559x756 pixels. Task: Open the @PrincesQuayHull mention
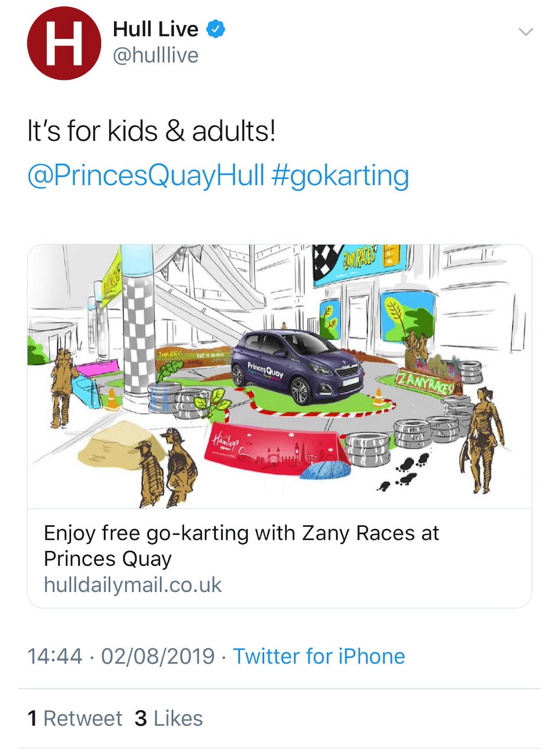tap(145, 176)
